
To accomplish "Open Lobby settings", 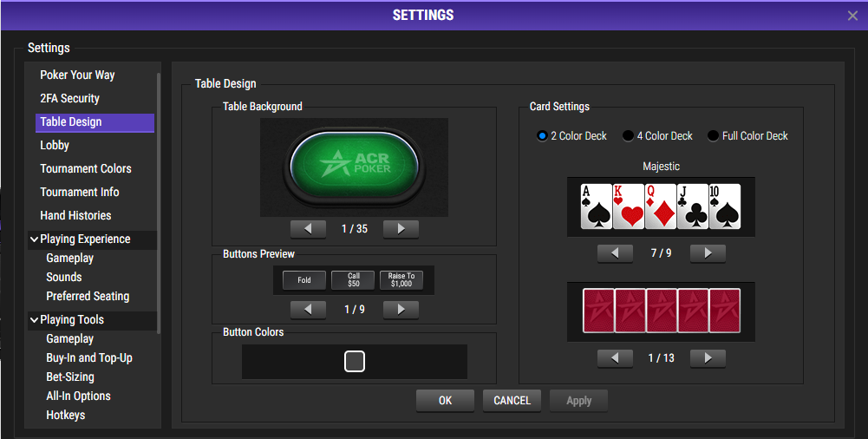I will (x=55, y=145).
